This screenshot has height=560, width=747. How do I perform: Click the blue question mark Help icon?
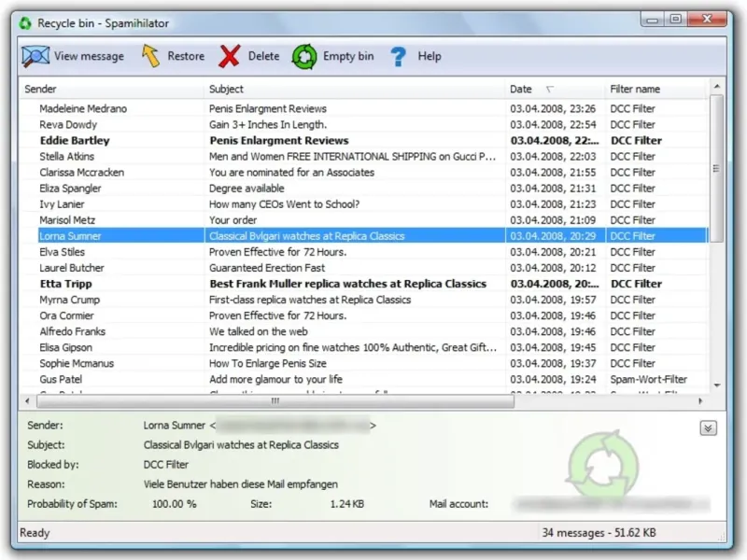click(x=398, y=57)
